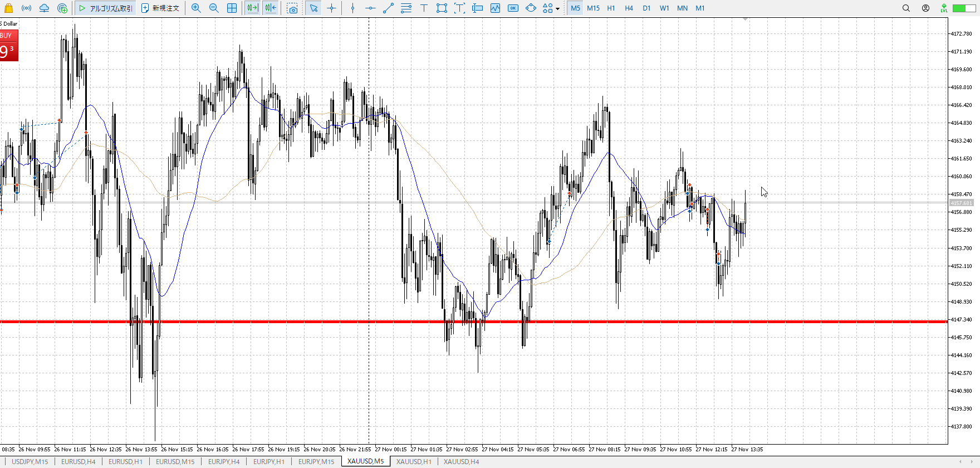This screenshot has width=980, height=468.
Task: Toggle chart auto-scroll to latest bar
Action: (252, 8)
